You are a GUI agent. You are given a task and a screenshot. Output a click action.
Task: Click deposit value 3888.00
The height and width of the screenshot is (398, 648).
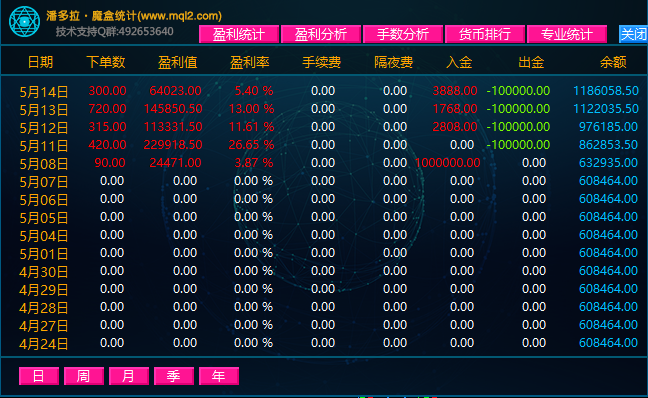[x=455, y=91]
